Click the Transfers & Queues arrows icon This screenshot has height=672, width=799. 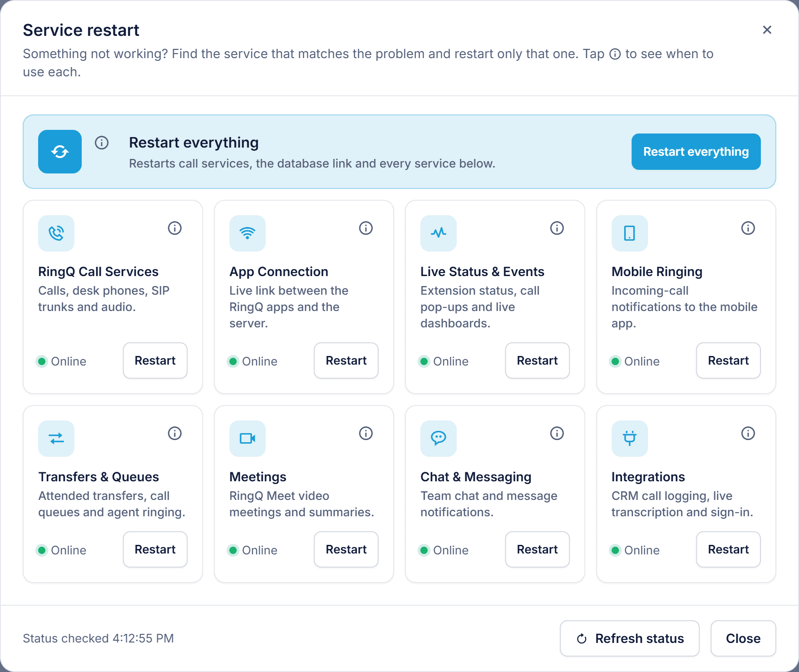coord(56,439)
